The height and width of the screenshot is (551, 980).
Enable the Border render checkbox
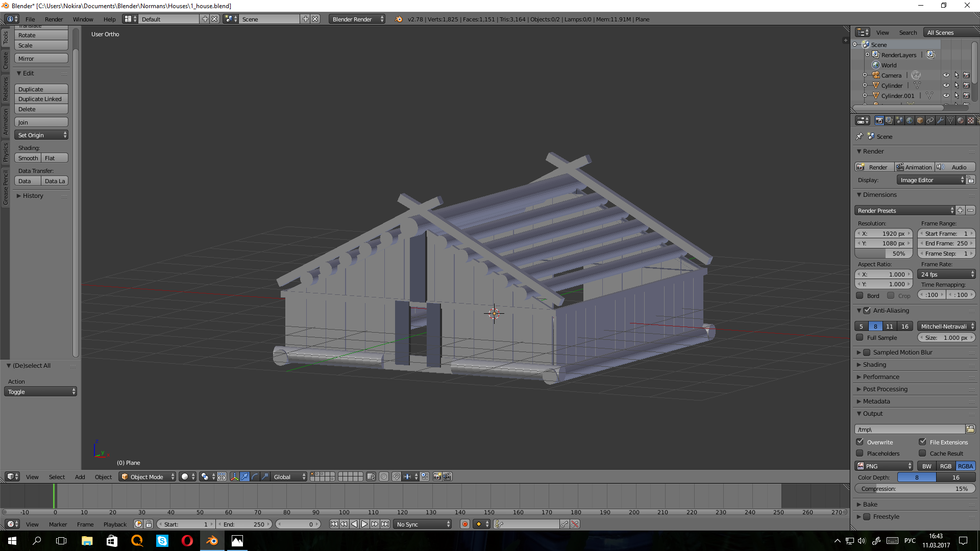point(860,295)
